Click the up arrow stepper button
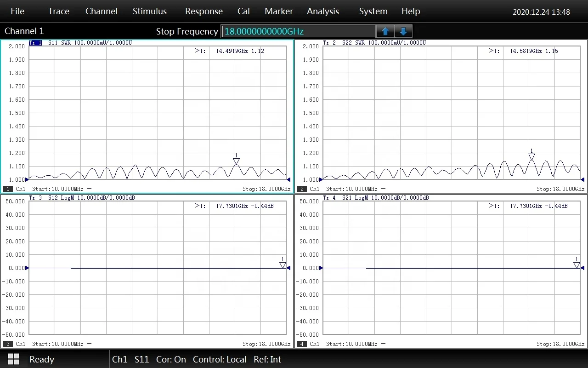Image resolution: width=588 pixels, height=368 pixels. coord(385,31)
